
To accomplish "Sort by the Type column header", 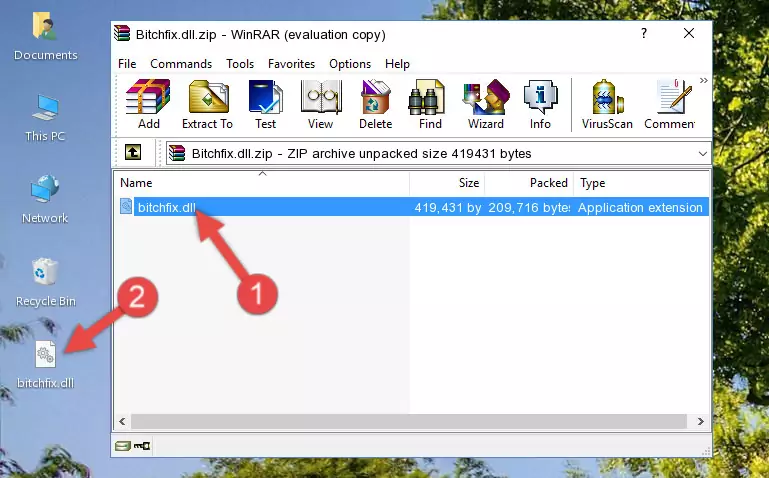I will click(x=641, y=183).
